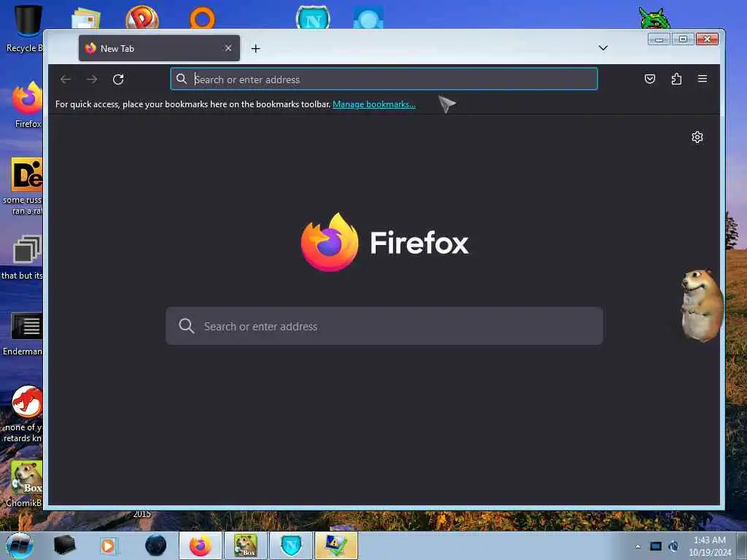Open the media player taskbar icon
747x560 pixels.
[108, 545]
